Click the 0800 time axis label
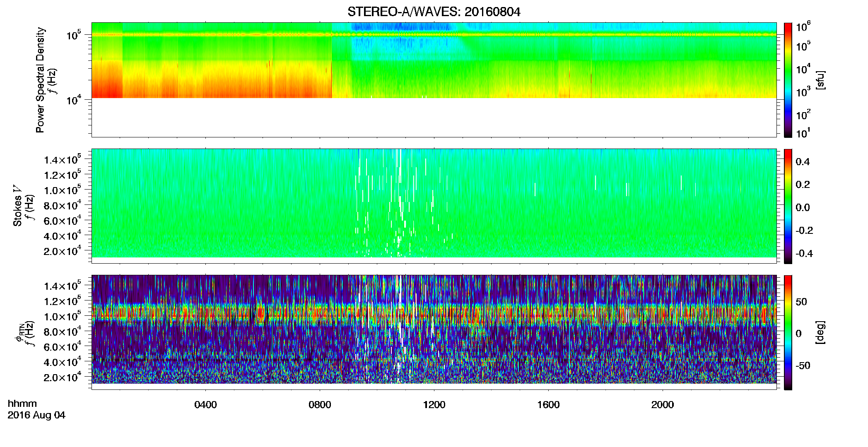The height and width of the screenshot is (447, 868). 320,405
